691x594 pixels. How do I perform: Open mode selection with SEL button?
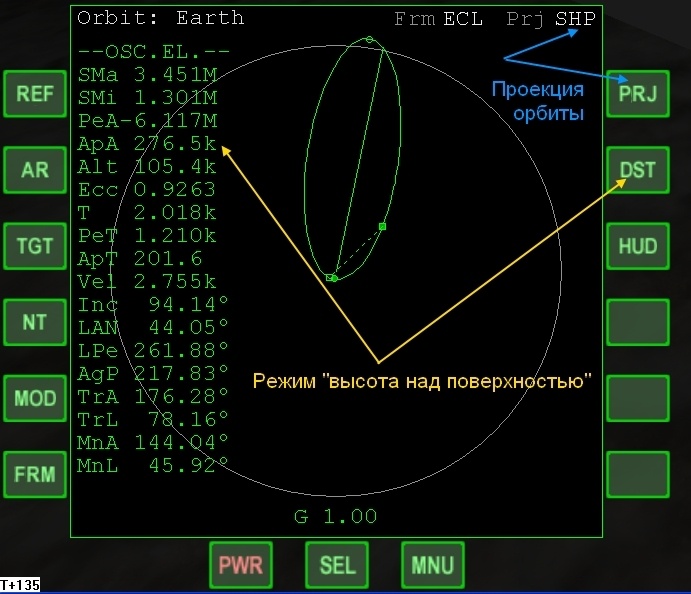point(337,565)
